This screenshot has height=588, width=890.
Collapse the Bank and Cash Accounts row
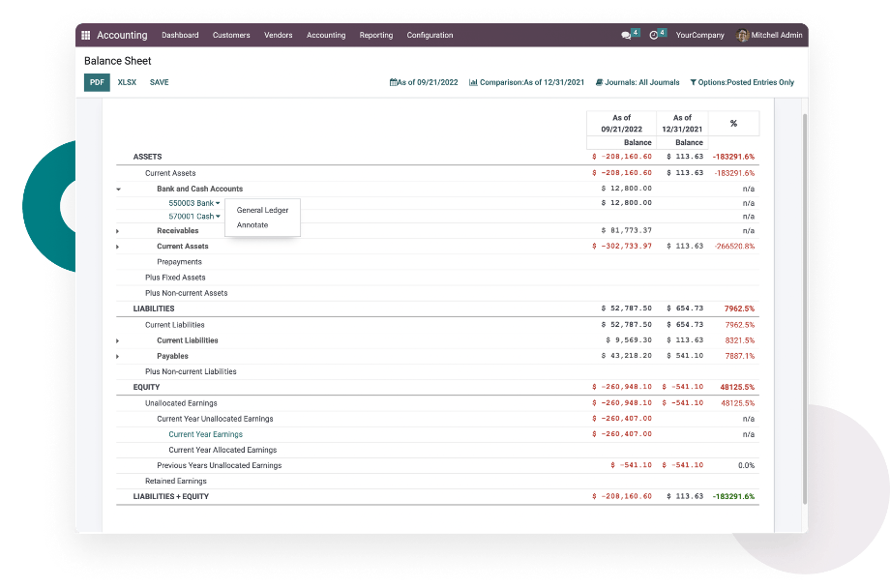point(119,190)
